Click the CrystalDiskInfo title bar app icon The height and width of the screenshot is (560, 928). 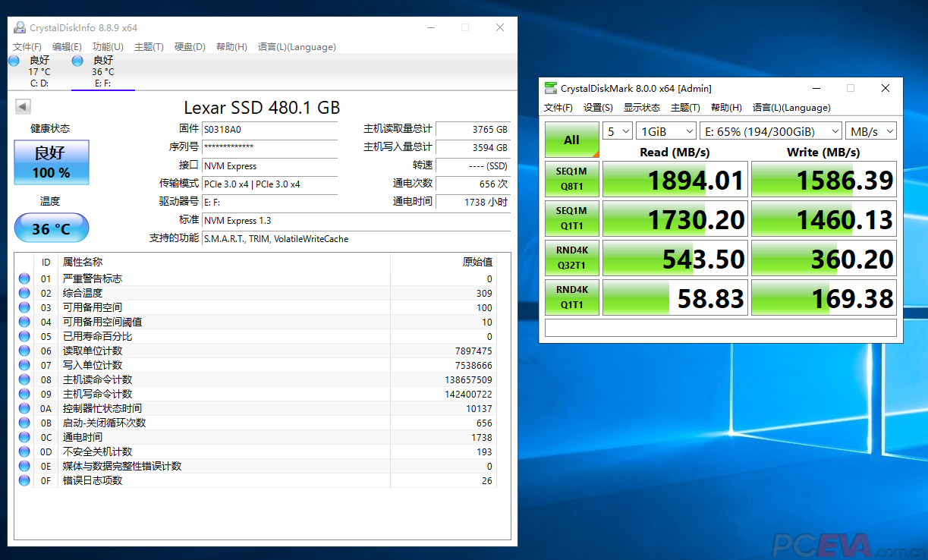tap(20, 28)
